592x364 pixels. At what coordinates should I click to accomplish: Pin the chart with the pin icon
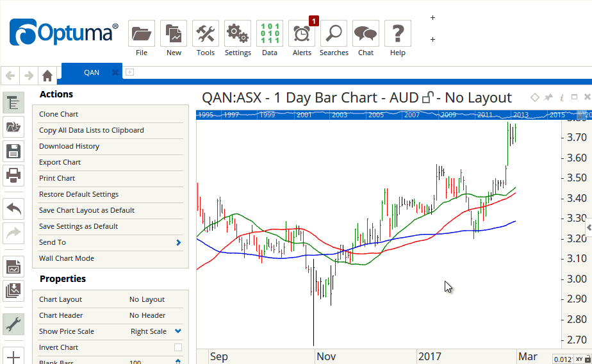click(x=548, y=97)
